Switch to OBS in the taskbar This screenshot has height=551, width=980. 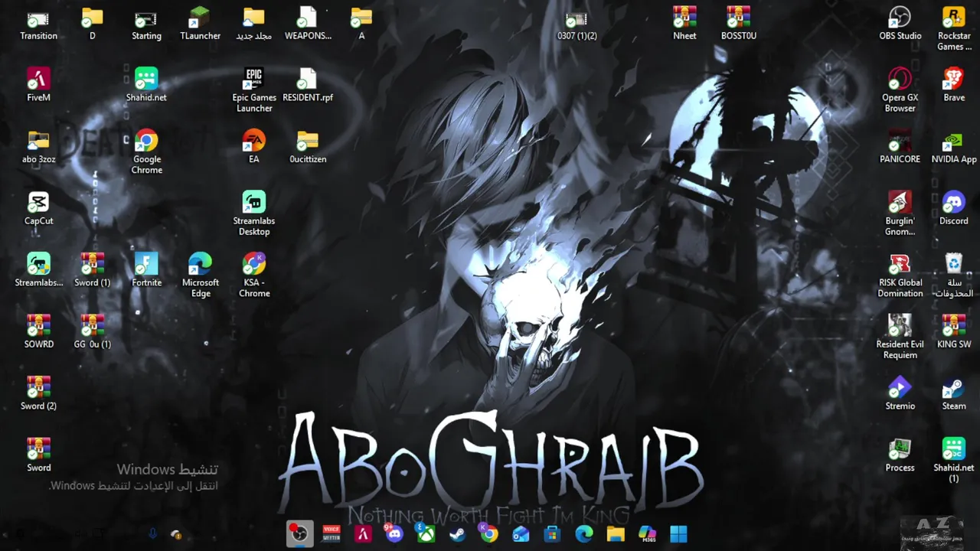(x=299, y=533)
